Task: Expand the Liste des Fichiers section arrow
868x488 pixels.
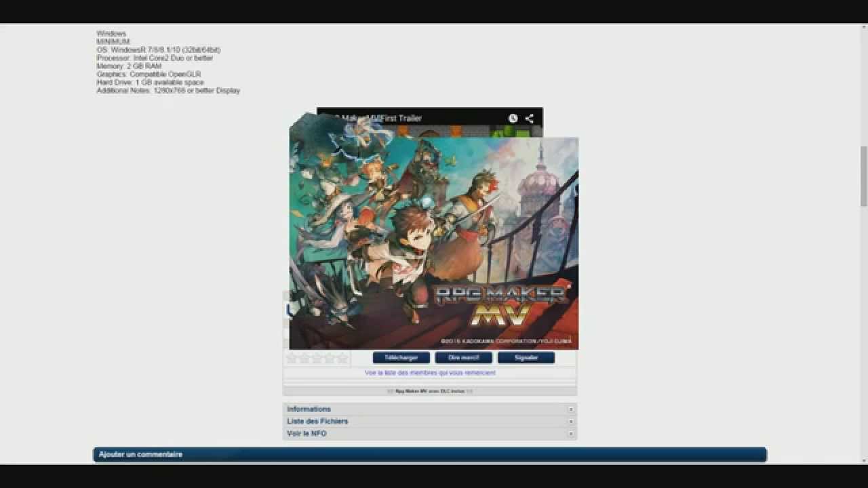Action: tap(571, 422)
